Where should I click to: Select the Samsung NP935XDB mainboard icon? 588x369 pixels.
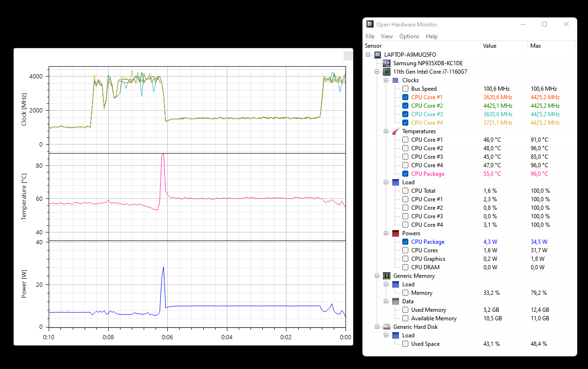click(387, 63)
